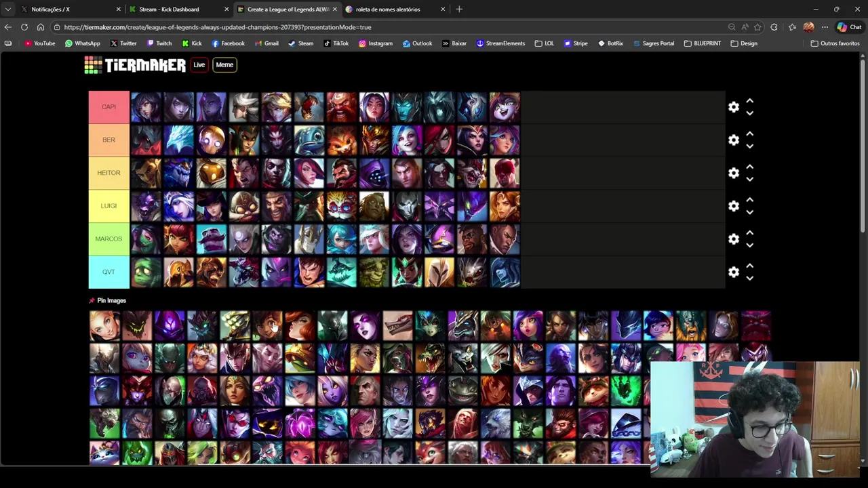Click the TierMaker logo
The width and height of the screenshot is (868, 488).
[135, 65]
